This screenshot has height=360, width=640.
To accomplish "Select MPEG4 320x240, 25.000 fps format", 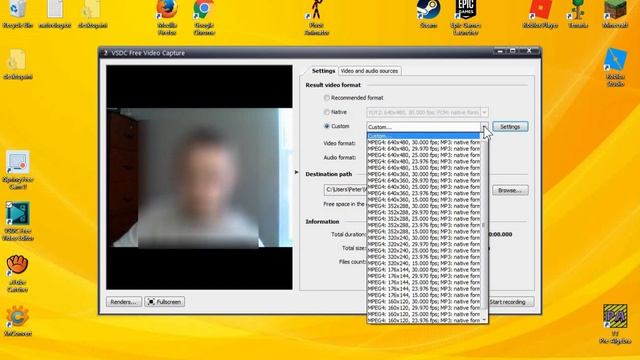I will tap(423, 251).
